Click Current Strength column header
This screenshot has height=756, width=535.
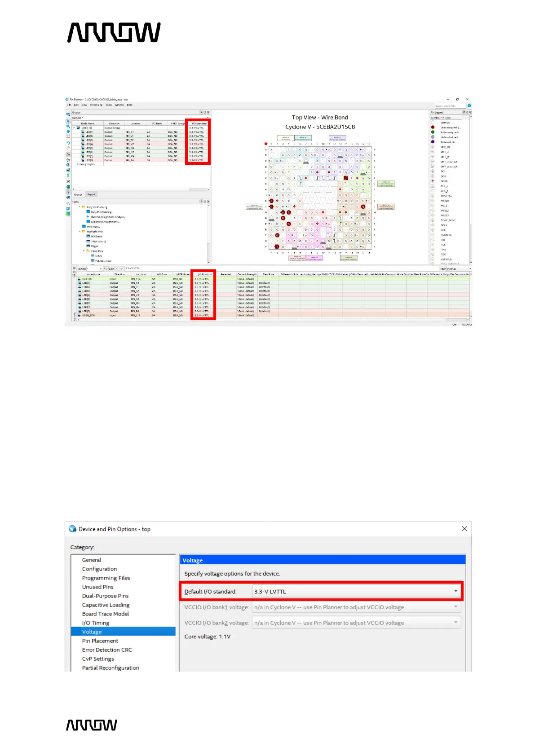[x=247, y=274]
